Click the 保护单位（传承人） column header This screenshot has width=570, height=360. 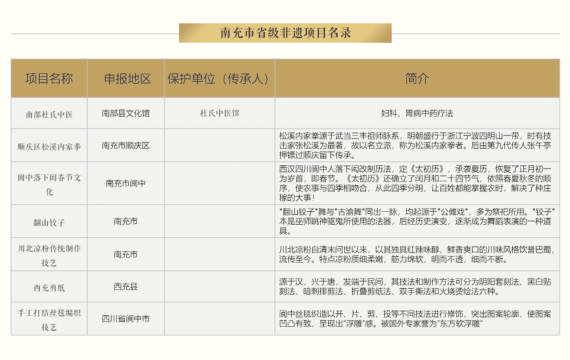tap(219, 79)
